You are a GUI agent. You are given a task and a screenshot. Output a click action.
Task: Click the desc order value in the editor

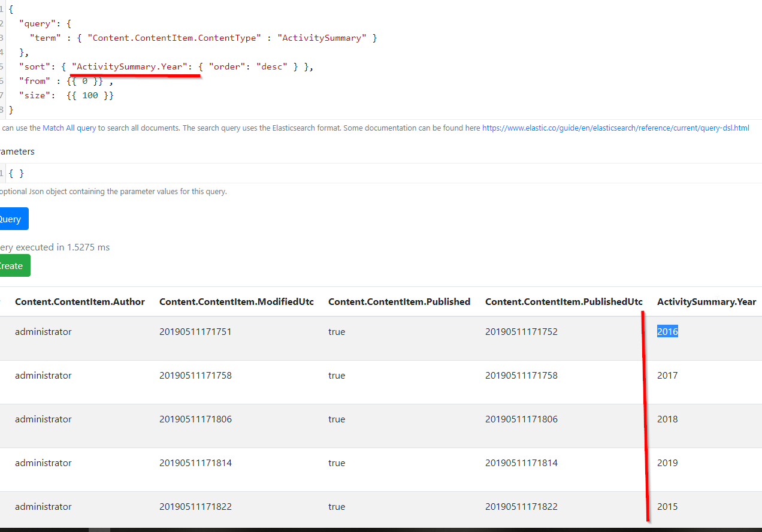[271, 66]
